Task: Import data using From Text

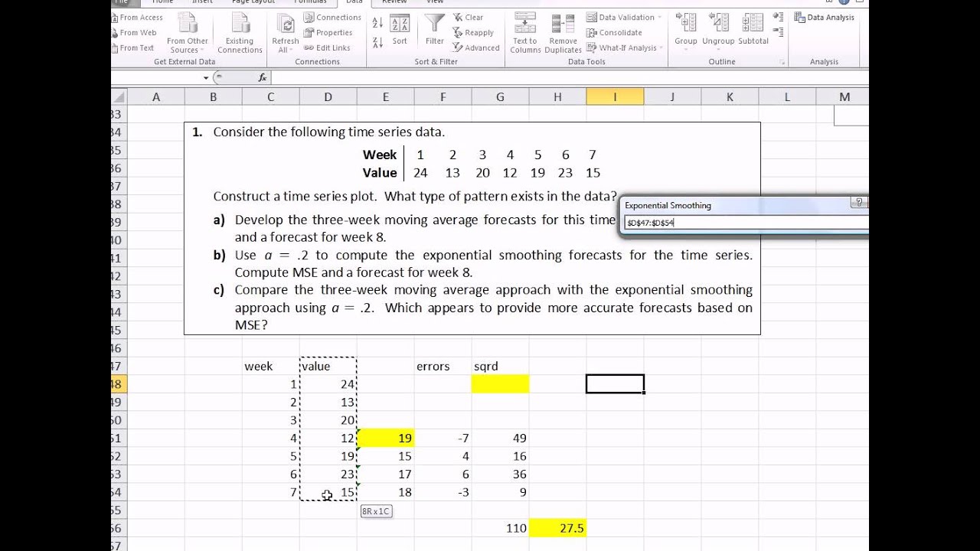Action: (x=133, y=48)
